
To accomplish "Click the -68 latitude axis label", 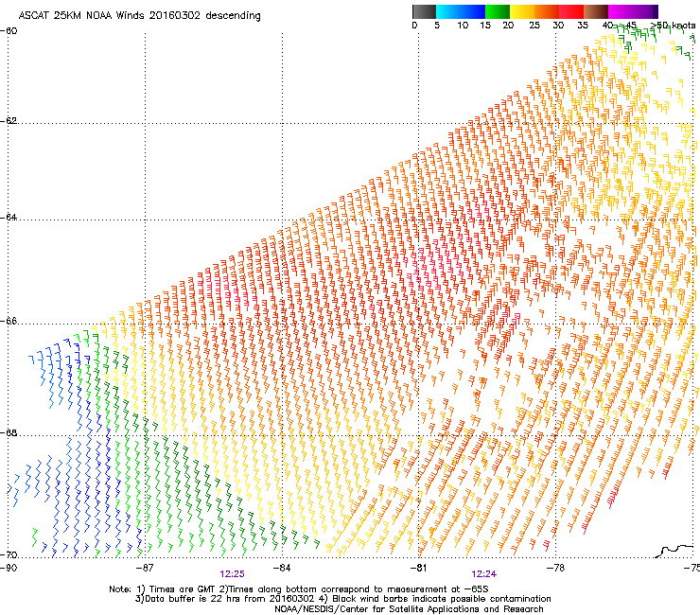I will point(9,433).
